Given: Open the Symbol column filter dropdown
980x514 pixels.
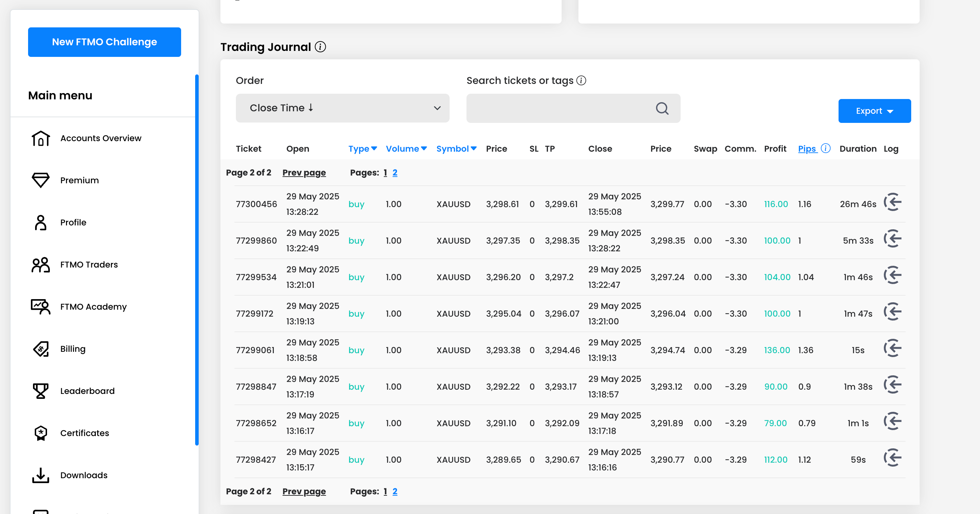Looking at the screenshot, I should click(x=456, y=149).
